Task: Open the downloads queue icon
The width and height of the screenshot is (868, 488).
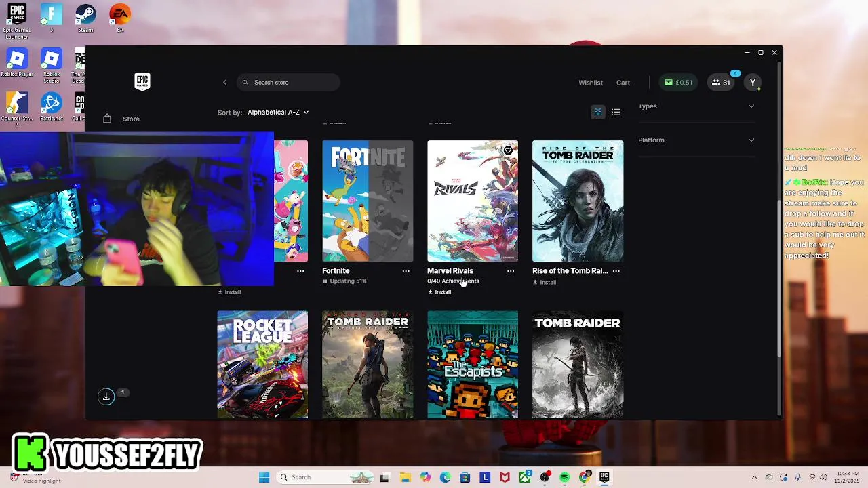Action: (x=106, y=396)
